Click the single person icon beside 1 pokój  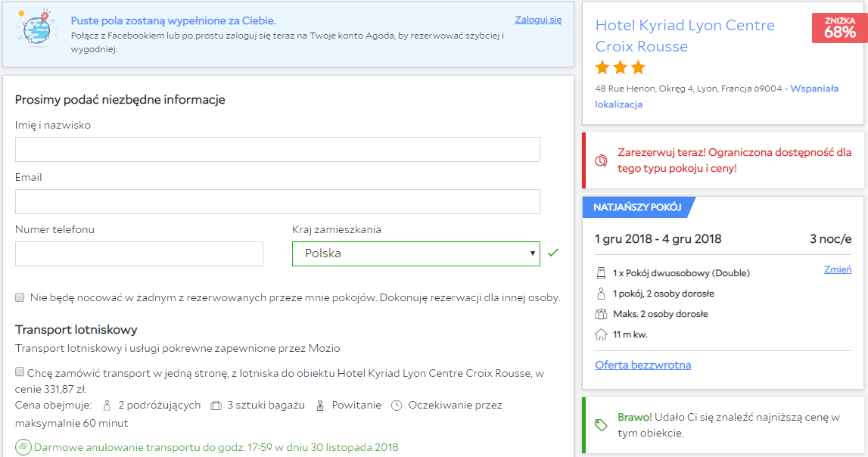[601, 294]
